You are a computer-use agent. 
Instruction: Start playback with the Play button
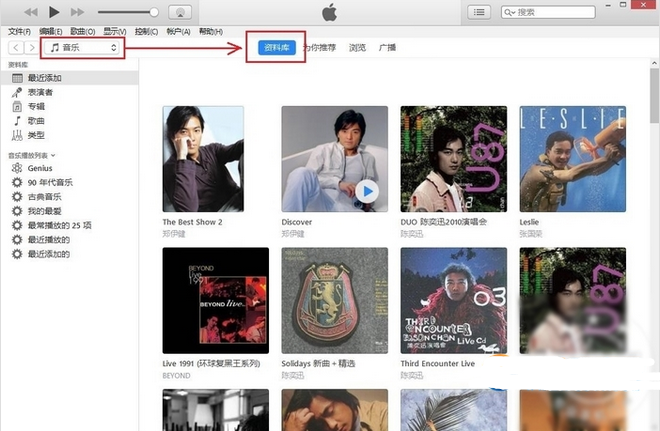click(54, 12)
